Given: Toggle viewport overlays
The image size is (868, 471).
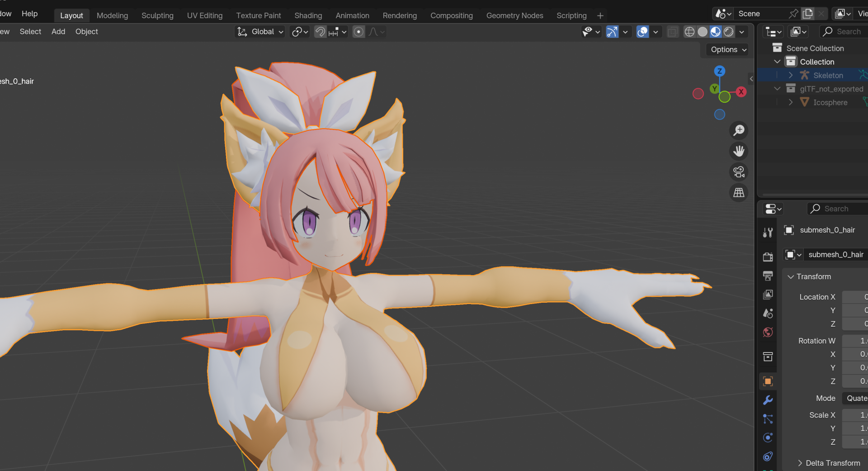Looking at the screenshot, I should [x=642, y=32].
